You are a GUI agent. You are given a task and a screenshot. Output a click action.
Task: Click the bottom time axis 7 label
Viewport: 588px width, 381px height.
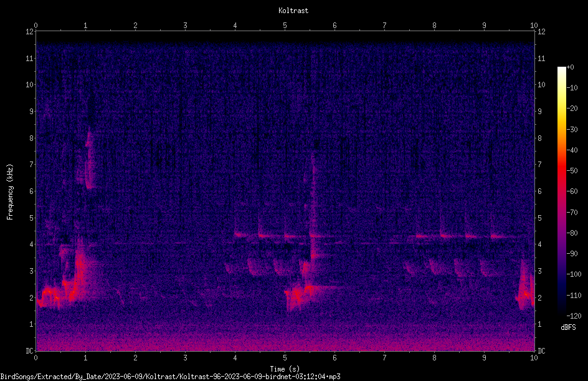[384, 358]
